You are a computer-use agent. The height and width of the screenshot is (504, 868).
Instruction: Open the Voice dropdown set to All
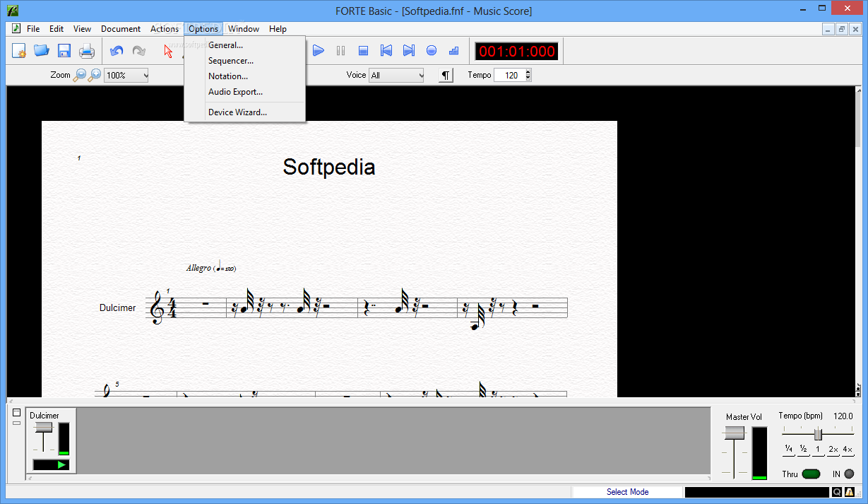pyautogui.click(x=396, y=75)
